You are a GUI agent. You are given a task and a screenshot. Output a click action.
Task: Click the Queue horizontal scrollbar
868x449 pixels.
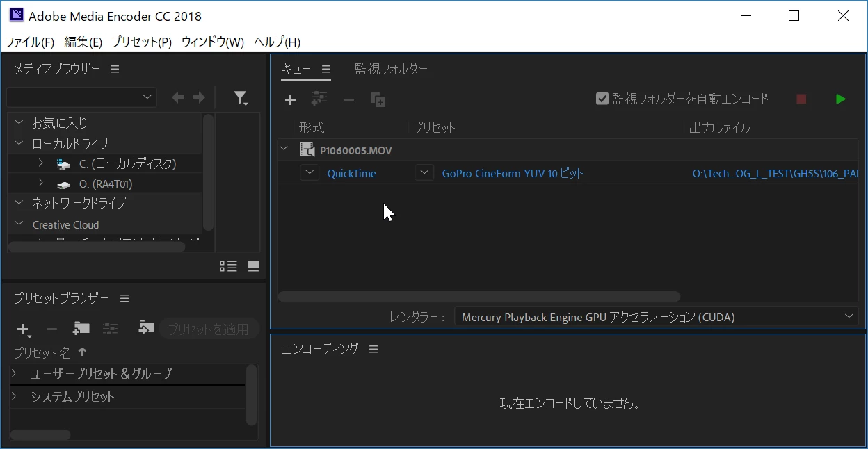point(479,296)
